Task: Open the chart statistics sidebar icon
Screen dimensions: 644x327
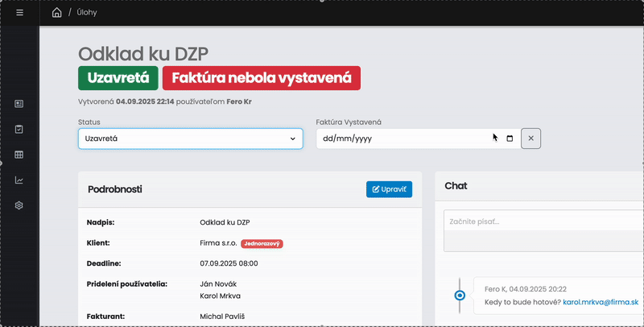Action: click(19, 180)
